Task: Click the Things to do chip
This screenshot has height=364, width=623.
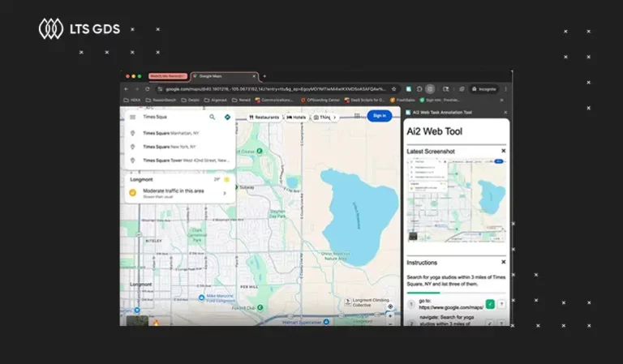Action: 321,118
